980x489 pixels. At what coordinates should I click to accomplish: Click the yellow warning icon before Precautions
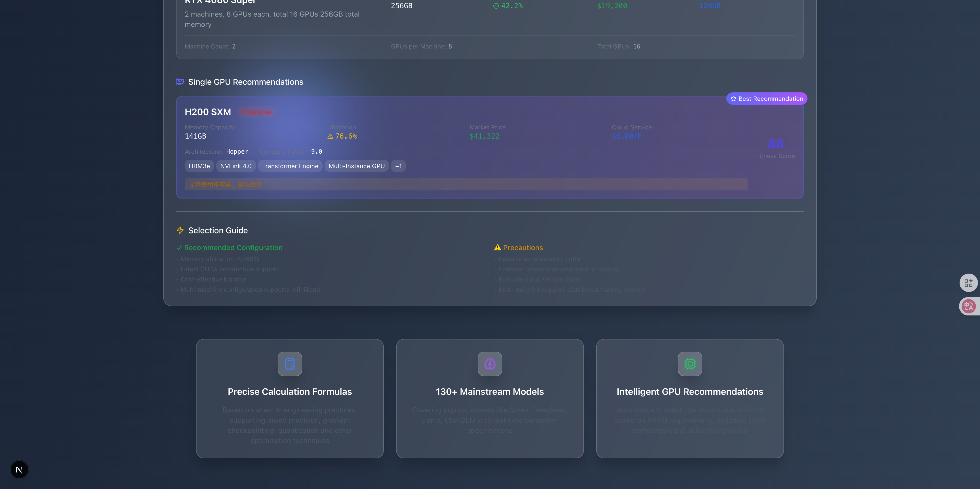pyautogui.click(x=497, y=247)
